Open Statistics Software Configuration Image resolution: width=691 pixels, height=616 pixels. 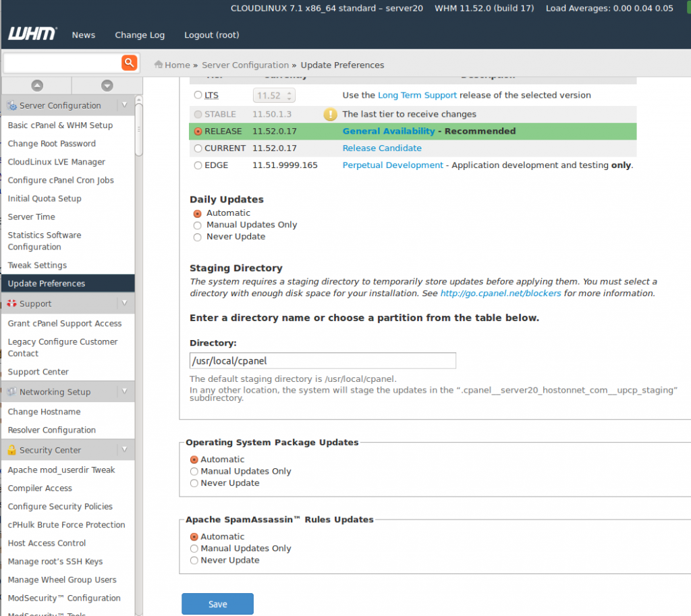tap(45, 241)
